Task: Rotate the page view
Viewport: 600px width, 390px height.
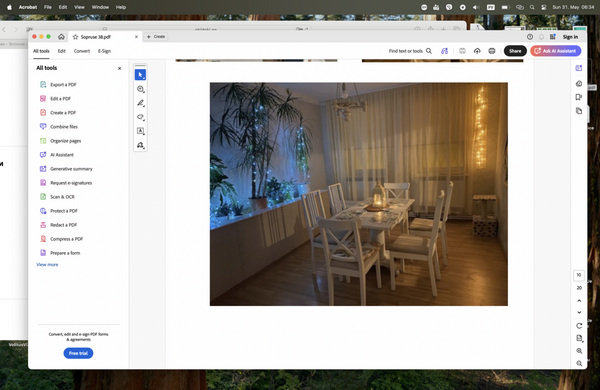Action: [x=579, y=326]
